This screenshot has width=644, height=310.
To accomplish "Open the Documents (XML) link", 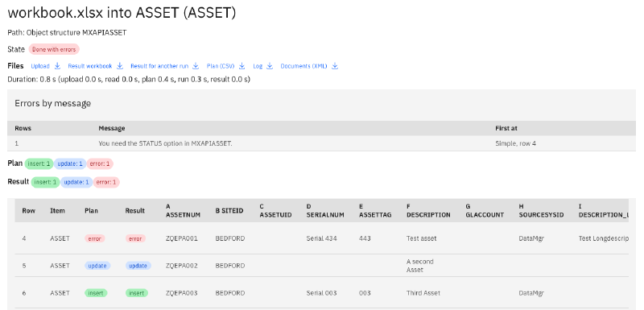I will click(304, 66).
